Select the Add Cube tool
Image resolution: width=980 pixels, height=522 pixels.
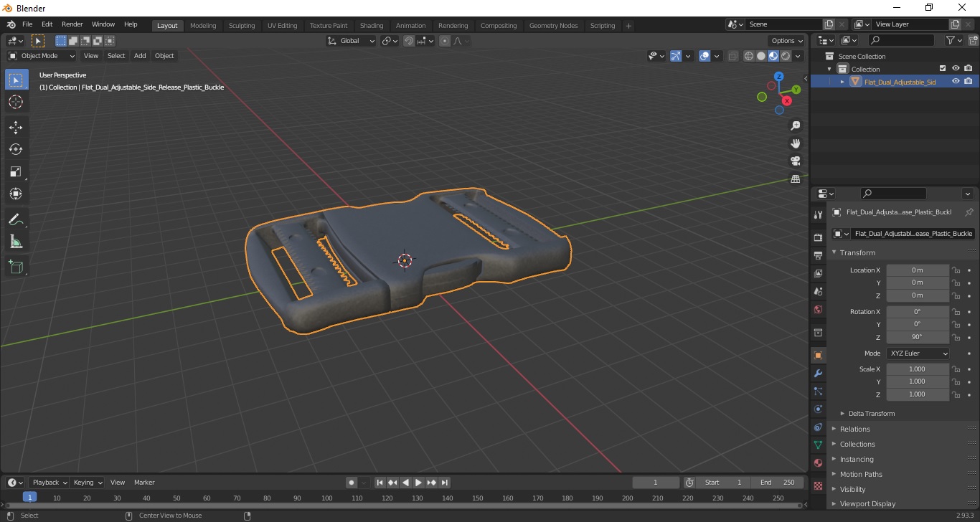click(x=16, y=267)
